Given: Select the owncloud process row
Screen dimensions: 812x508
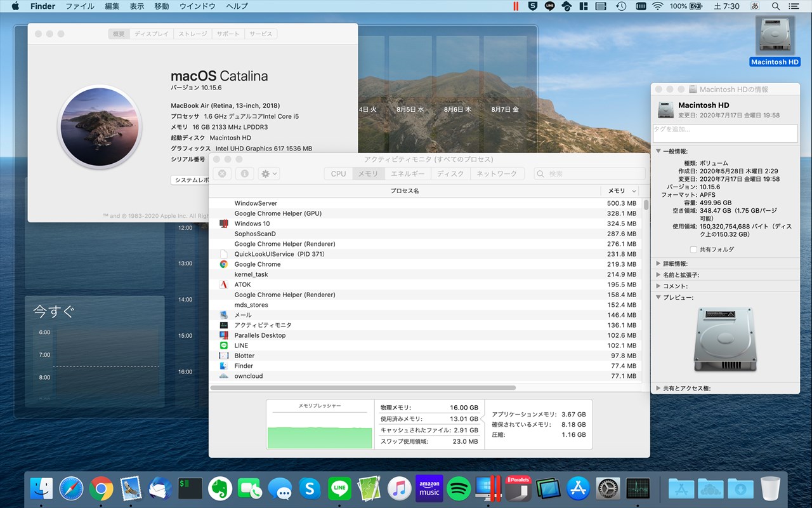Looking at the screenshot, I should (x=425, y=376).
